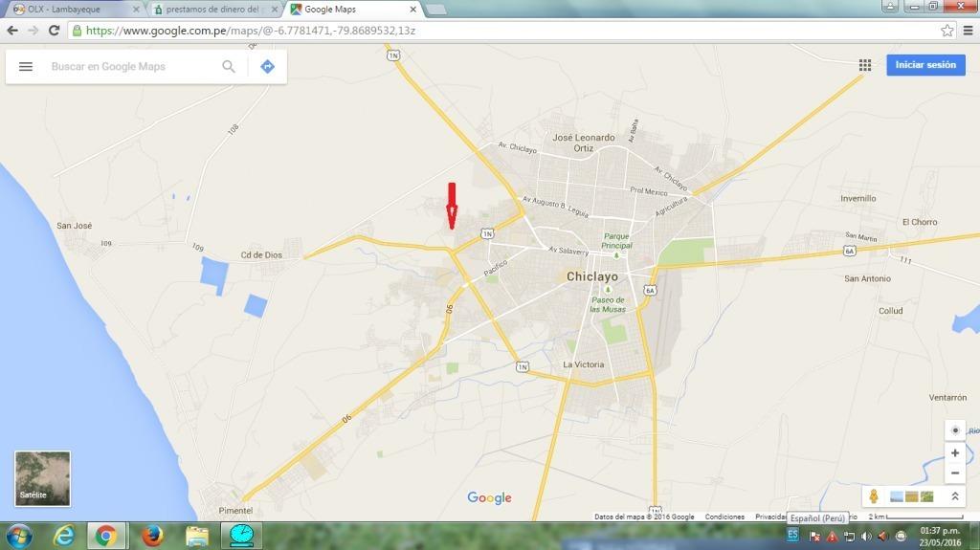The height and width of the screenshot is (550, 980).
Task: Close the Google Maps tab
Action: [412, 10]
